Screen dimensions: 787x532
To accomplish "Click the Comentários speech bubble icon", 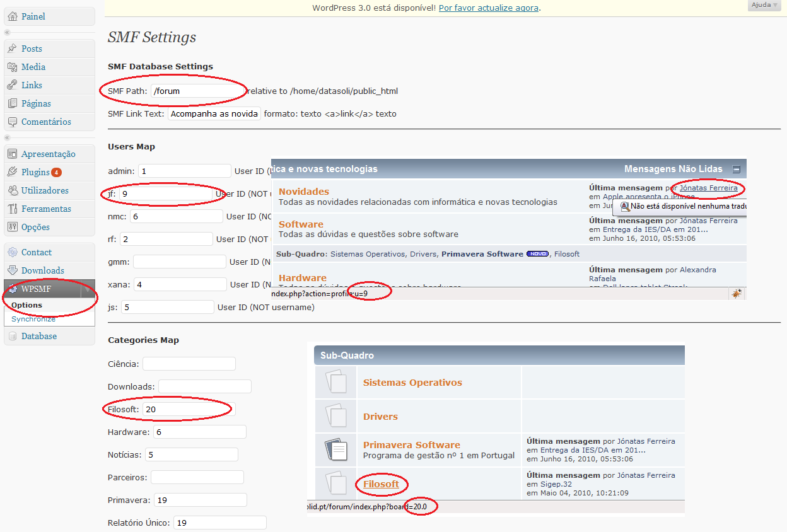I will coord(13,122).
